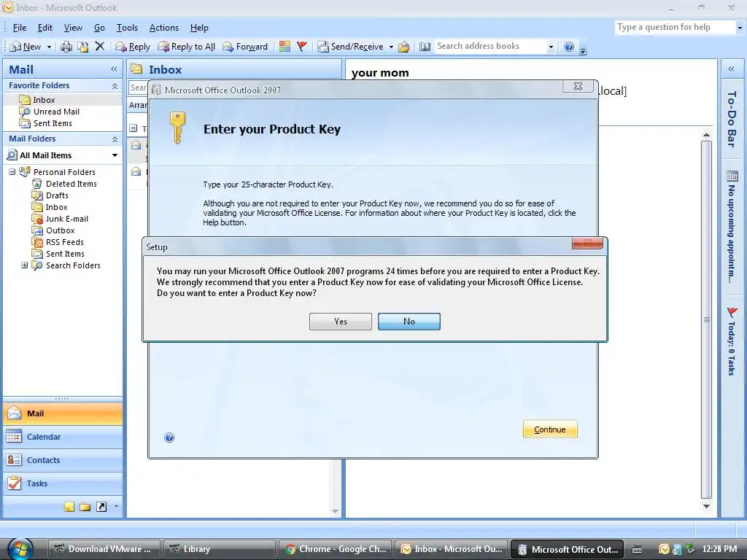This screenshot has width=747, height=560.
Task: Collapse the Personal Folders tree node
Action: 12,172
